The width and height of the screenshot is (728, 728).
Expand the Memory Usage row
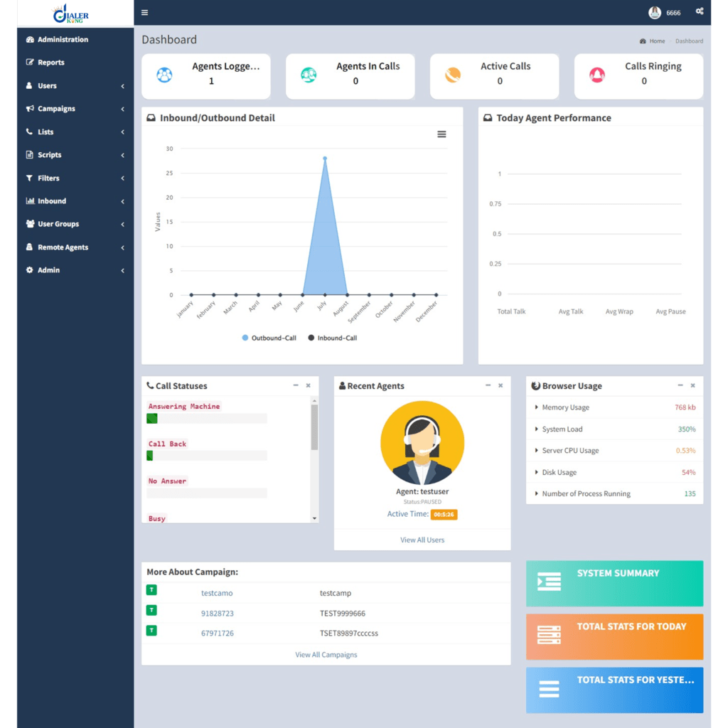click(x=614, y=407)
